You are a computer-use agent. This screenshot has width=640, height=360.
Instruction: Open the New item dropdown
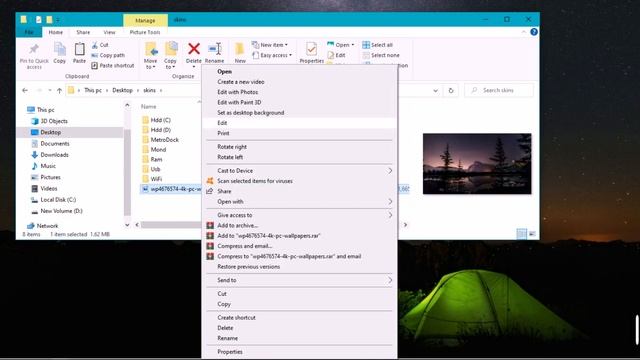[270, 45]
